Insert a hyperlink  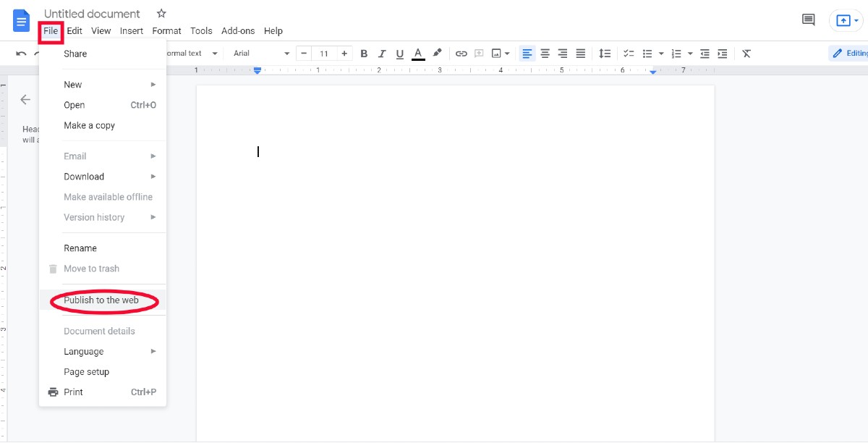(461, 53)
